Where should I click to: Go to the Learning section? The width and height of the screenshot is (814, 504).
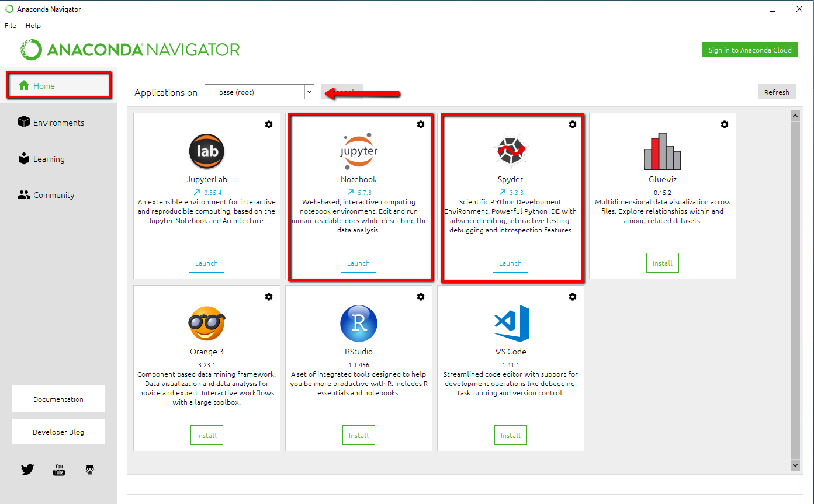pyautogui.click(x=49, y=159)
